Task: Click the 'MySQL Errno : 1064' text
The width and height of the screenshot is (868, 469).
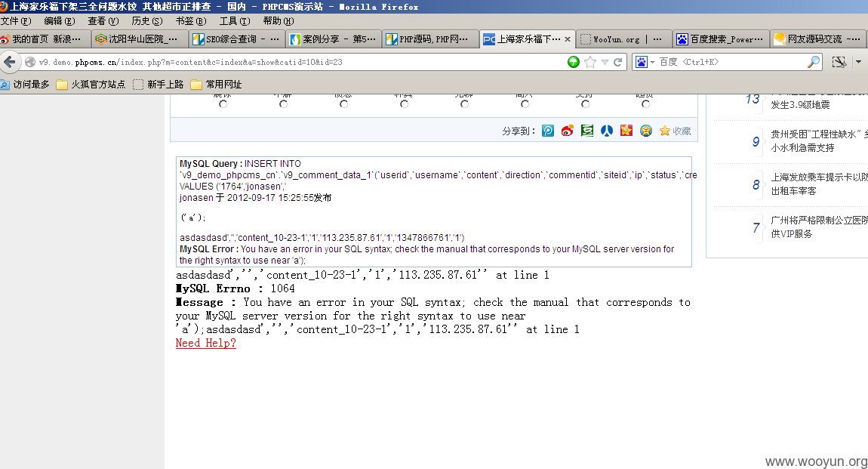Action: (235, 288)
